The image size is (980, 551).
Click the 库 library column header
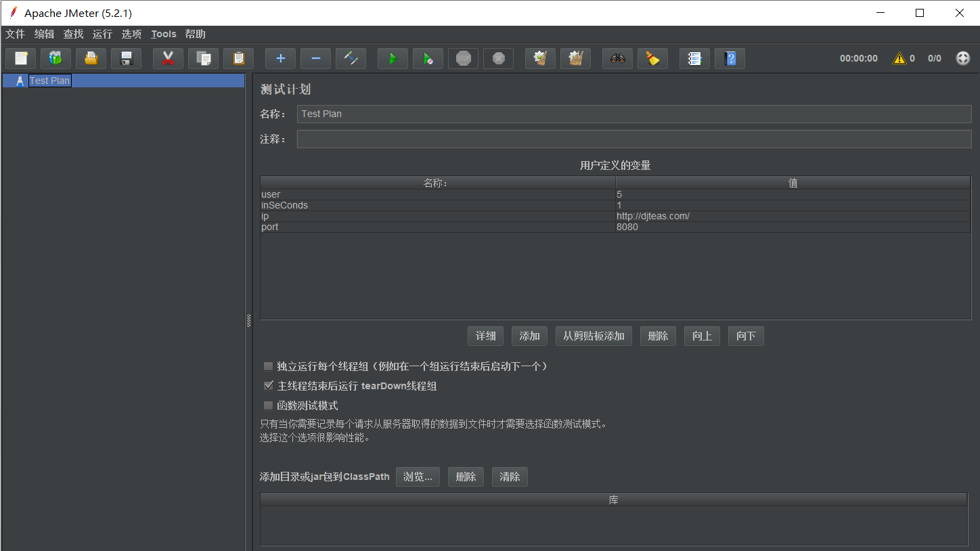click(x=614, y=500)
